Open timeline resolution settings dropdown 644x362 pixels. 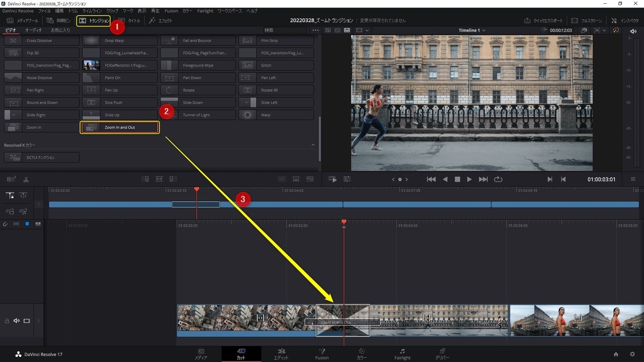coord(601,31)
